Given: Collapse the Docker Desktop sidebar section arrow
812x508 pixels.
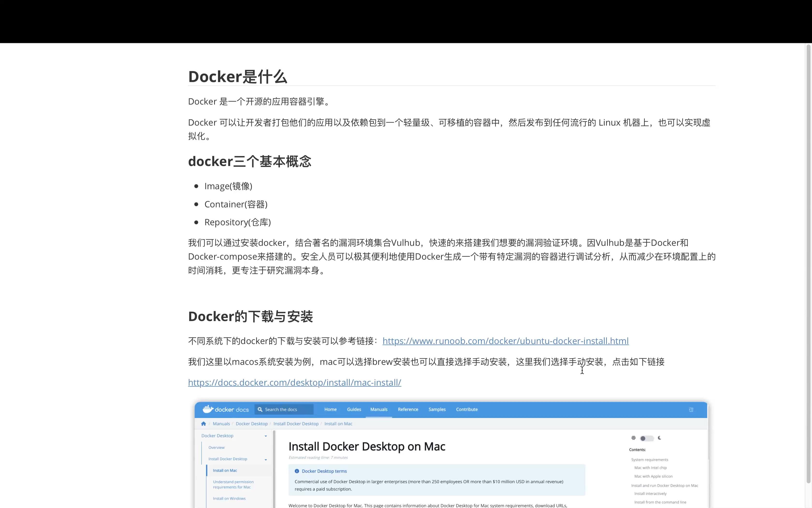Looking at the screenshot, I should click(266, 436).
